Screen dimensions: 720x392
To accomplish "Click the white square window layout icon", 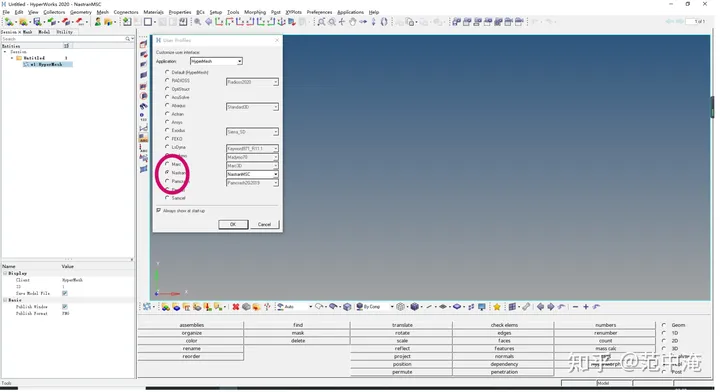I will coord(148,22).
